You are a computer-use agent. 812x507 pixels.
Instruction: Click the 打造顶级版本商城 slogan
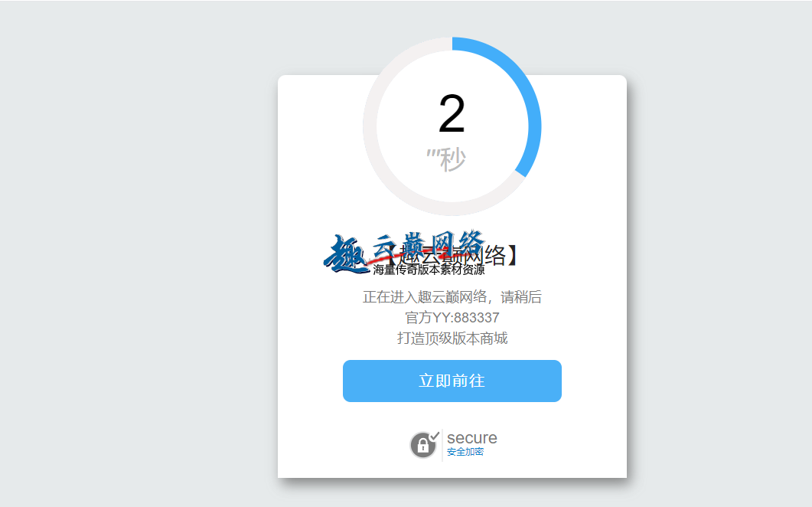point(452,338)
